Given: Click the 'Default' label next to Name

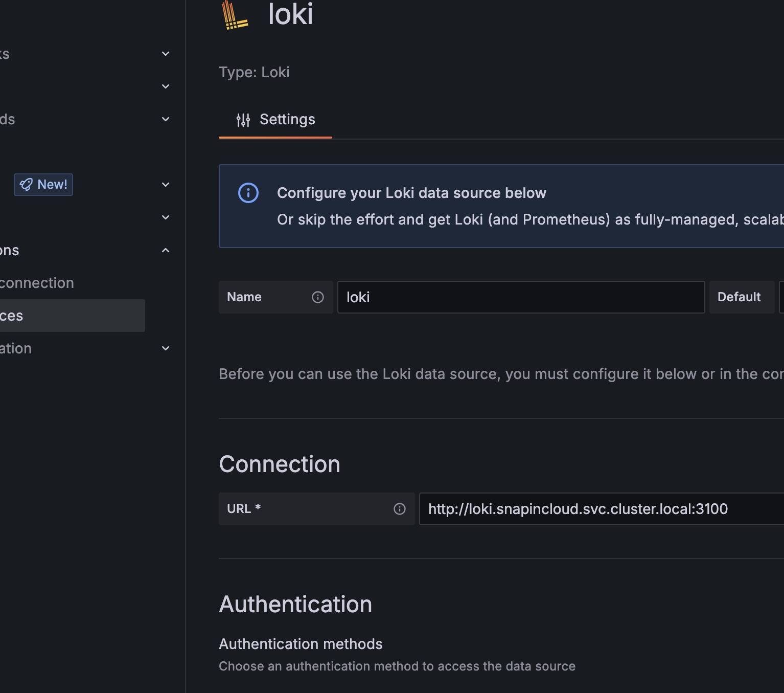Looking at the screenshot, I should click(x=739, y=297).
